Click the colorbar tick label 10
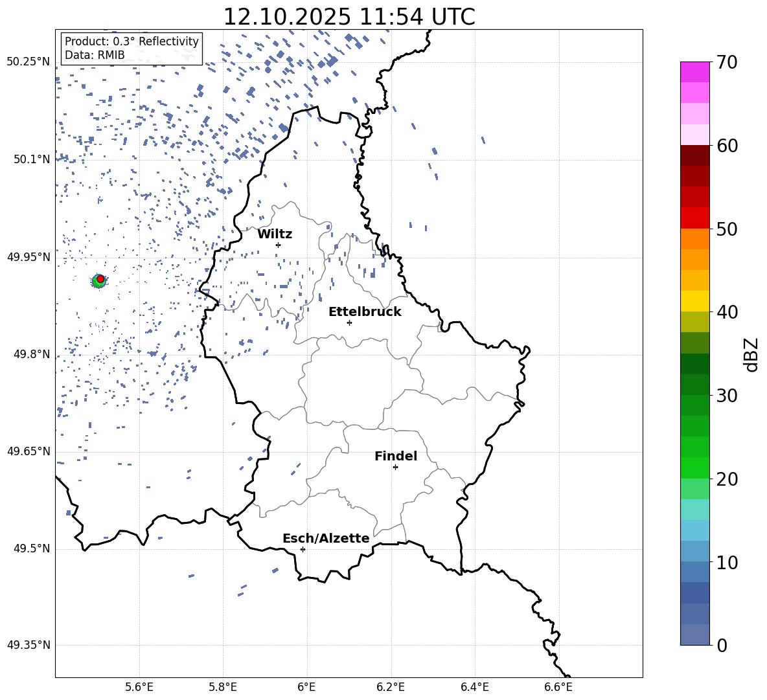767x700 pixels. 727,562
